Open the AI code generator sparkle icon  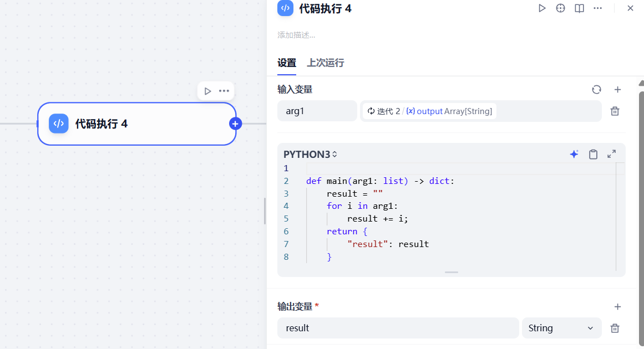(x=574, y=154)
